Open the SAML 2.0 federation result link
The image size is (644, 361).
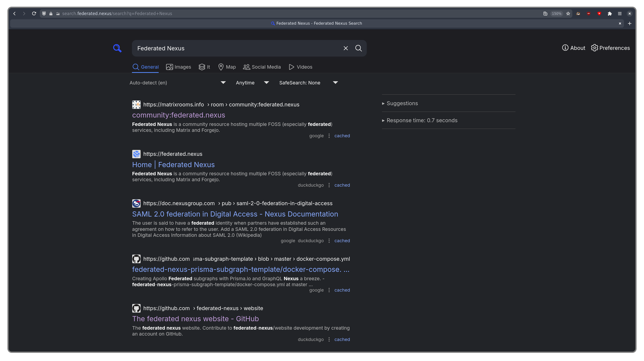tap(235, 214)
